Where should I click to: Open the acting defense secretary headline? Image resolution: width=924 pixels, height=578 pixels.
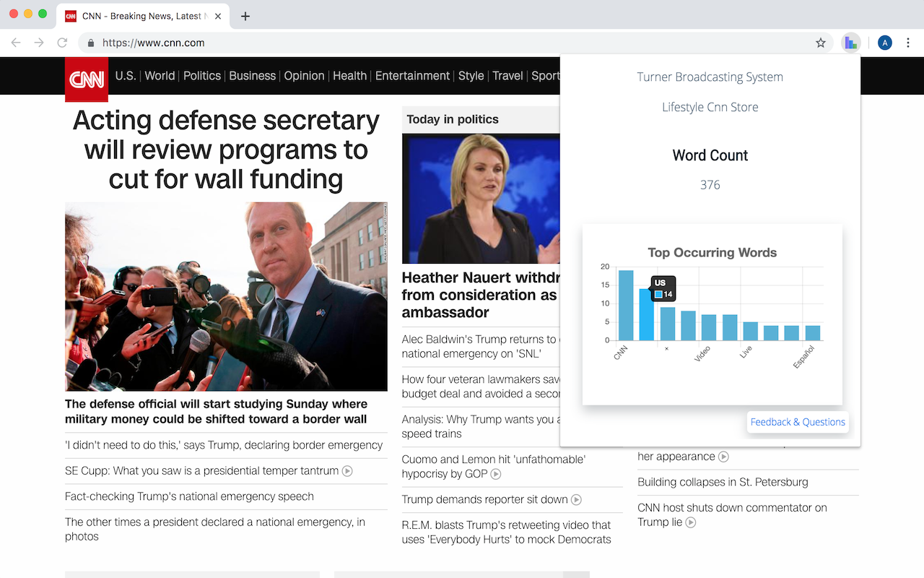click(x=226, y=150)
